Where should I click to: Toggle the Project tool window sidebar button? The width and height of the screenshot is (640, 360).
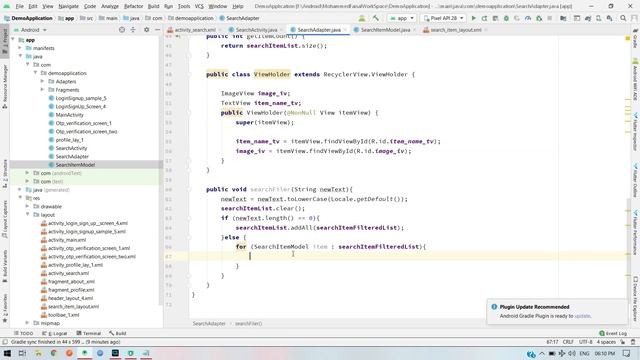5,42
